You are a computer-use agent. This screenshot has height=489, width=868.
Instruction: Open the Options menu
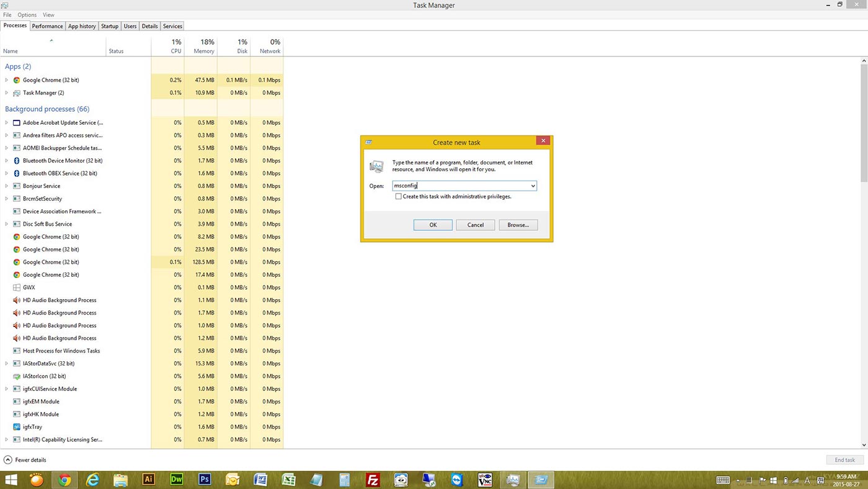pos(27,15)
